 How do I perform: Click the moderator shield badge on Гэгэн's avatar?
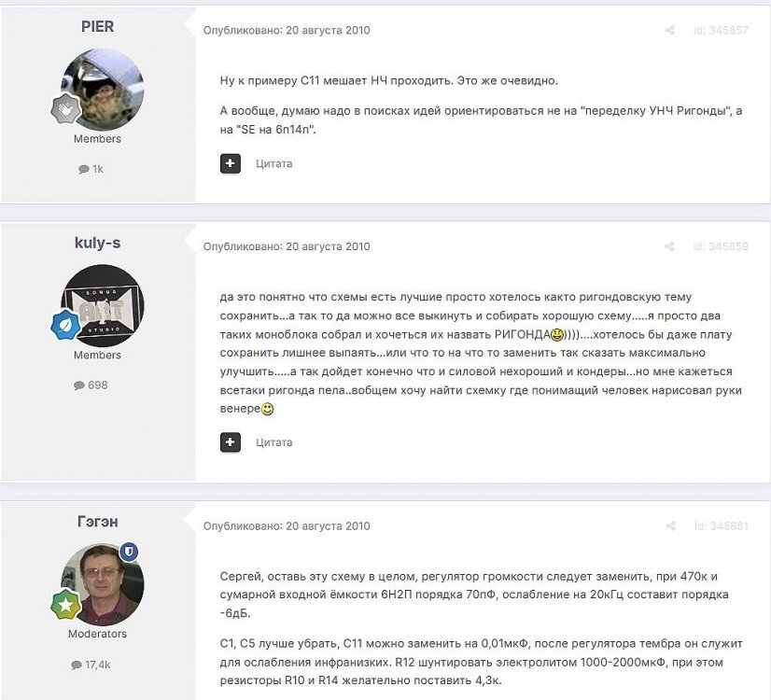[x=129, y=552]
